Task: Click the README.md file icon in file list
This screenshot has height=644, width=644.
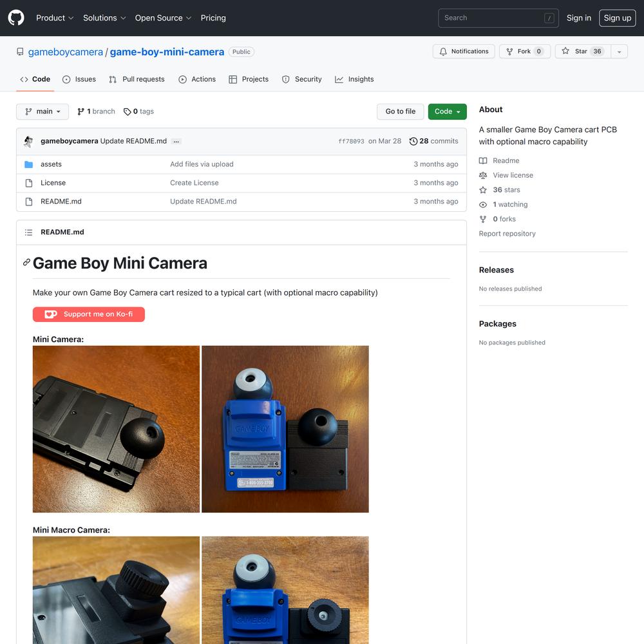Action: 29,202
